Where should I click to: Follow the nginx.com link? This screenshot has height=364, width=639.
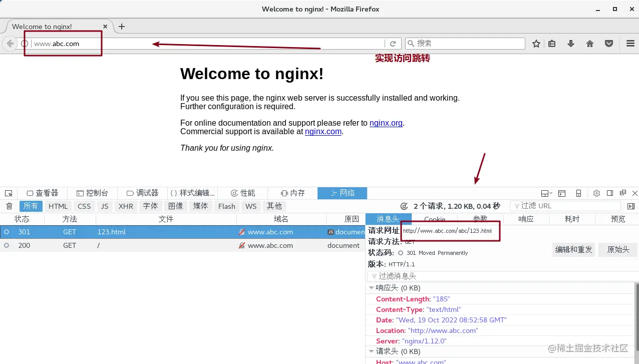323,132
